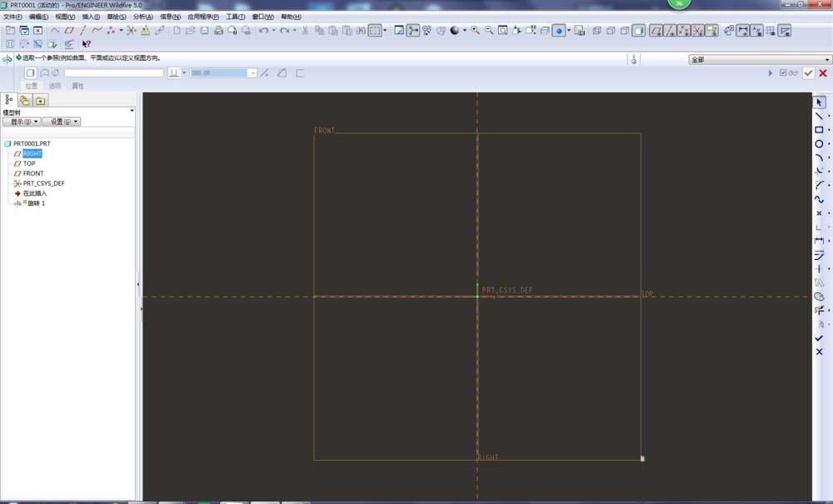Select the spline curve tool
This screenshot has width=833, height=504.
pyautogui.click(x=819, y=200)
